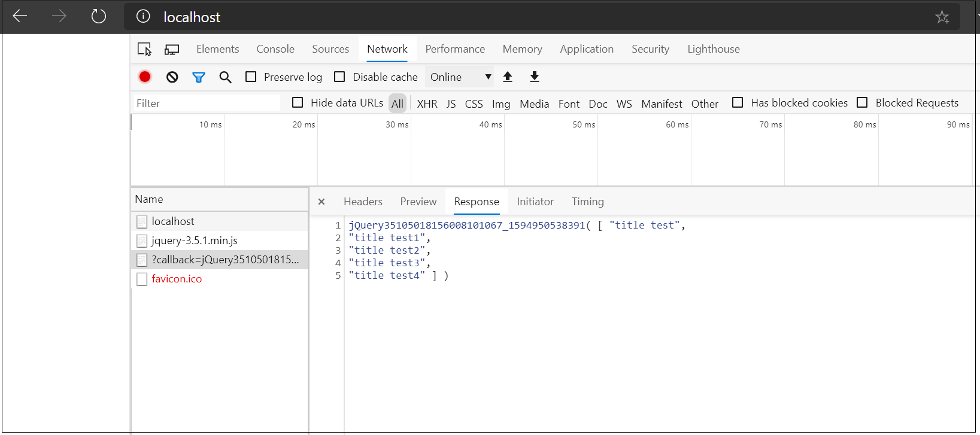Image resolution: width=980 pixels, height=435 pixels.
Task: Filter requests by Media type
Action: tap(534, 104)
